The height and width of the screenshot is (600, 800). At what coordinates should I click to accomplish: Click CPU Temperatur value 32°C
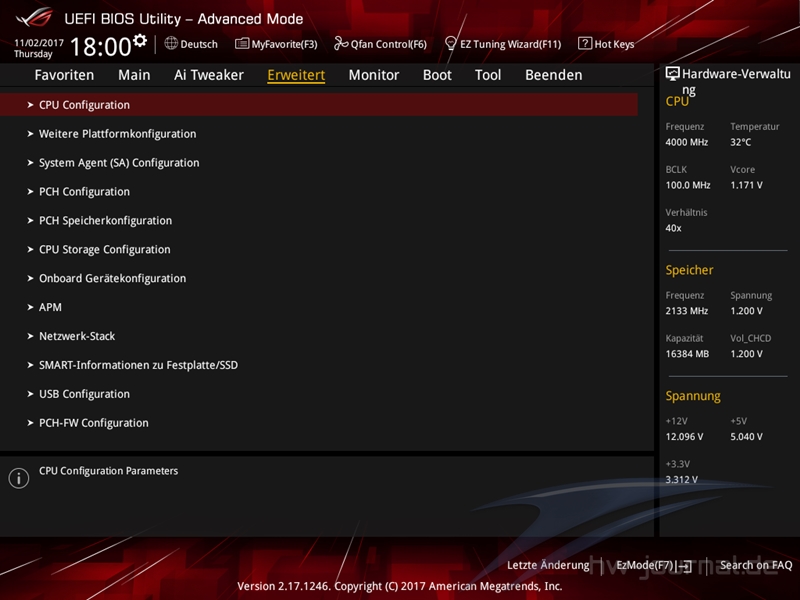[x=740, y=142]
